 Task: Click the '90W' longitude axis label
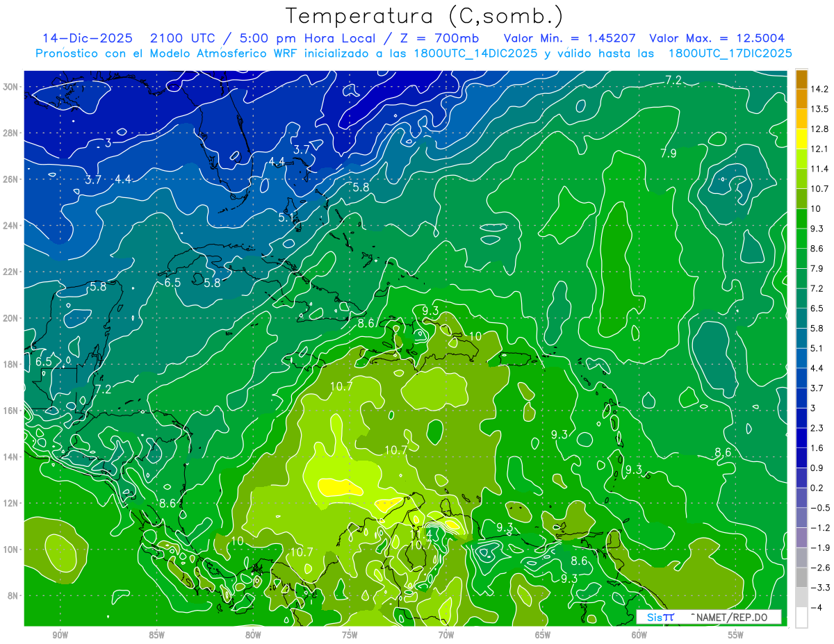click(x=60, y=635)
